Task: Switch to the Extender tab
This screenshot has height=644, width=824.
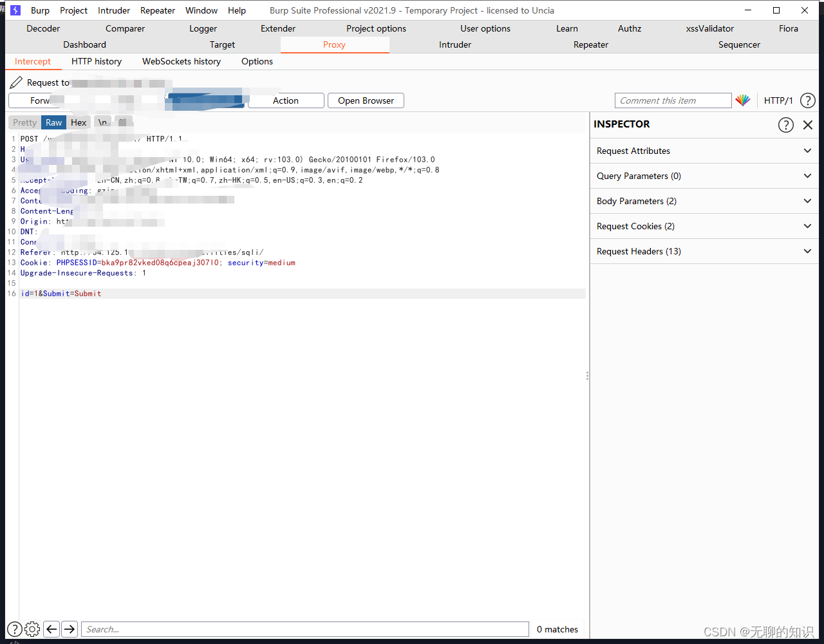Action: tap(278, 28)
